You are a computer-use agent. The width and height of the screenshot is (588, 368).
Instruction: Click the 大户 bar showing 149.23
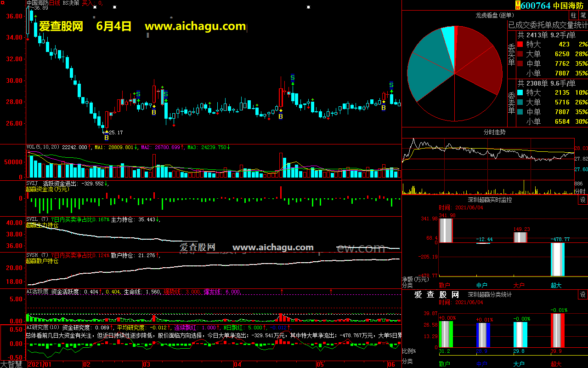[520, 237]
